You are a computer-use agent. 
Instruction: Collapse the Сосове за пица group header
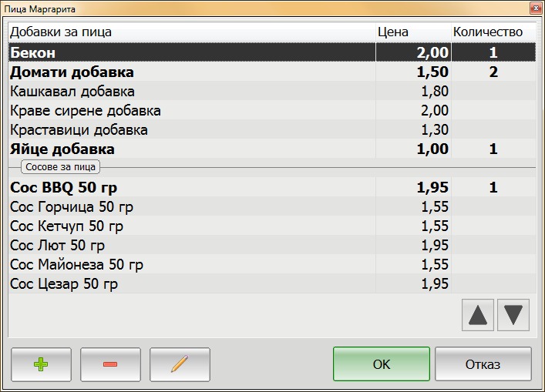pyautogui.click(x=62, y=166)
